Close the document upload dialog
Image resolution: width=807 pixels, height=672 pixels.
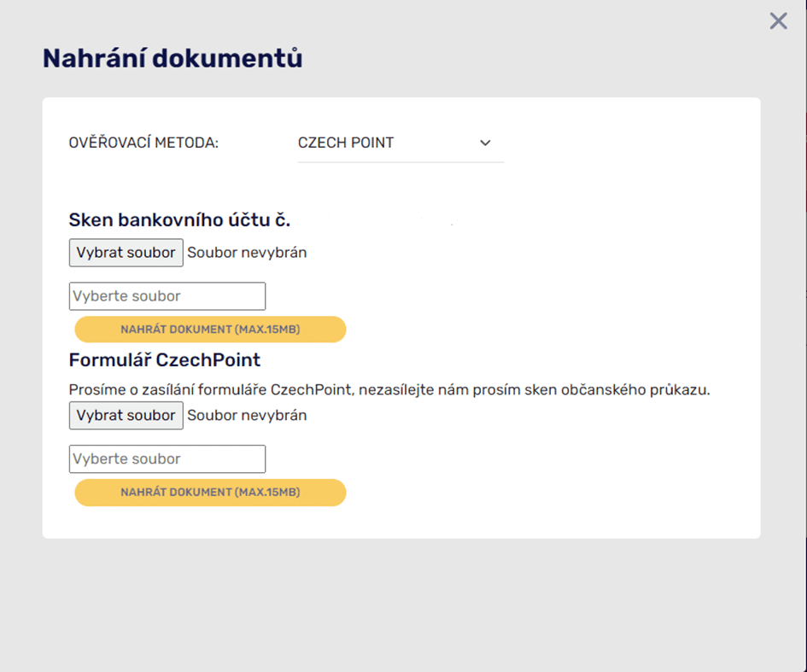click(x=778, y=21)
